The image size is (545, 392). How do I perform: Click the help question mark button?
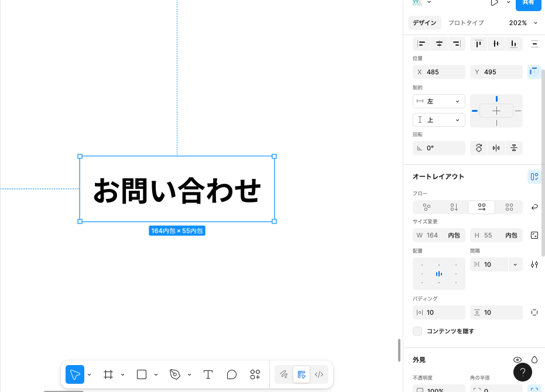coord(523,372)
